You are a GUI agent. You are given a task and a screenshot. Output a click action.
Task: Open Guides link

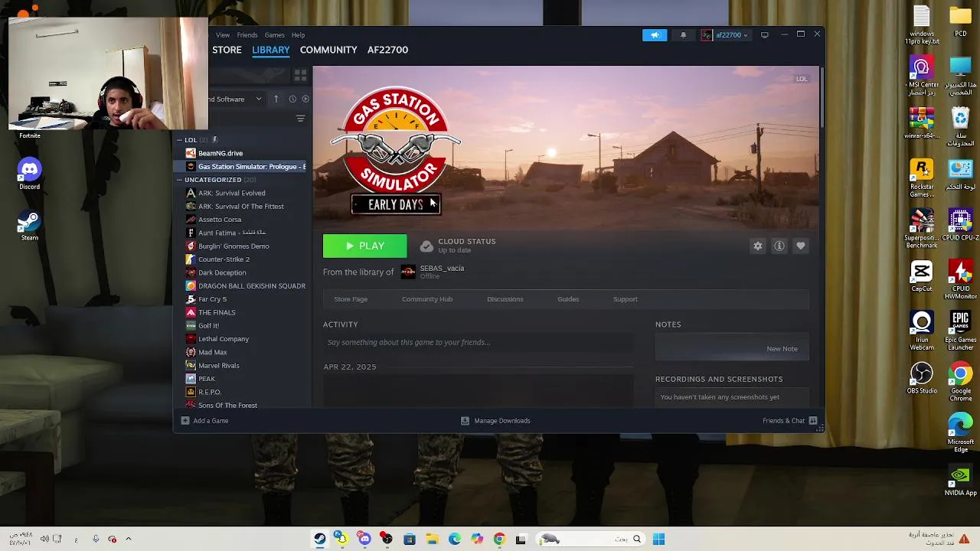click(568, 299)
